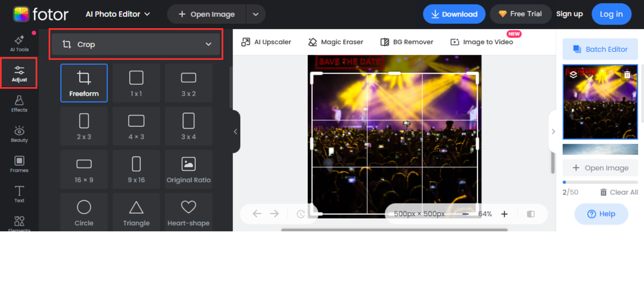This screenshot has height=282, width=644.
Task: Open AI Tools in the sidebar
Action: (x=19, y=43)
